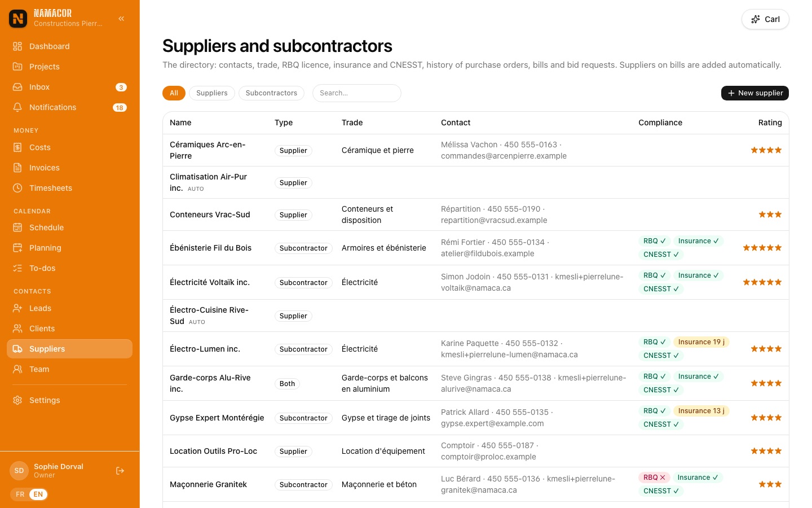This screenshot has width=812, height=508.
Task: Show the All filter tab
Action: (x=174, y=93)
